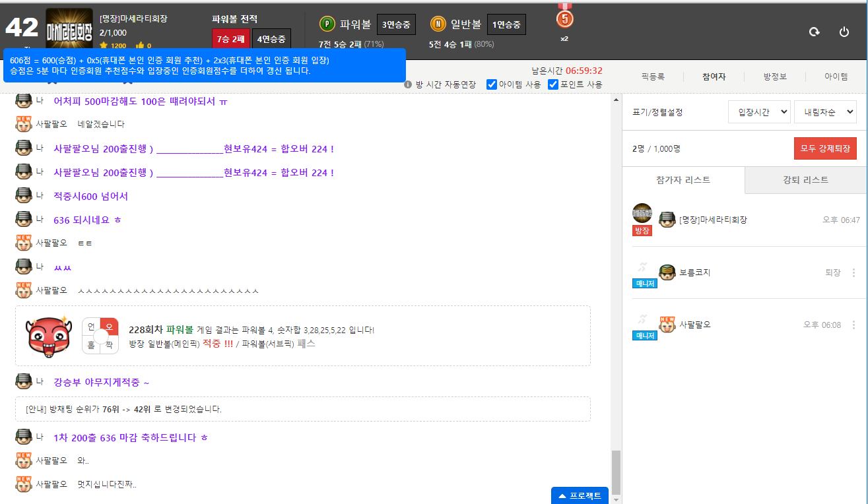Viewport: 868px width, 504px height.
Task: Expand the 프로젝트 panel button
Action: [580, 495]
